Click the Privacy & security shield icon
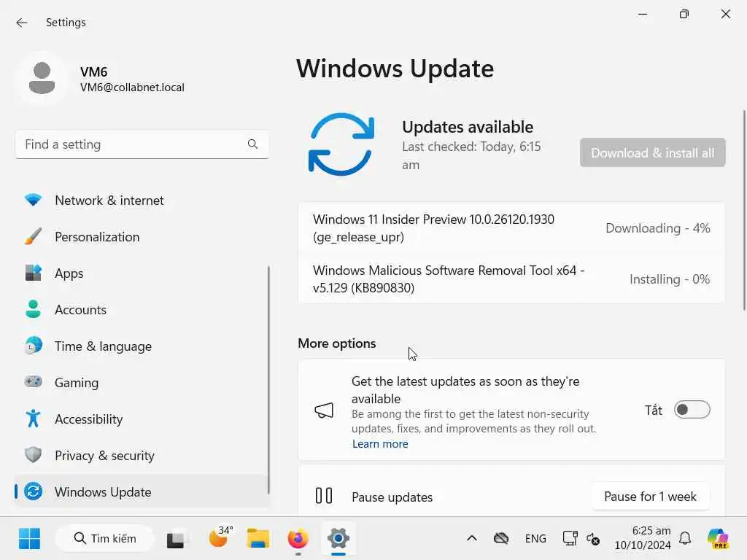 tap(33, 455)
